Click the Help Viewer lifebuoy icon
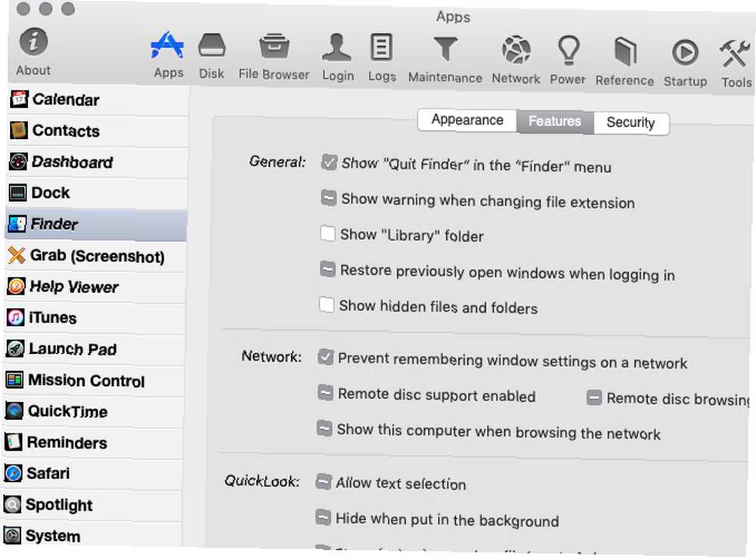Image resolution: width=756 pixels, height=559 pixels. tap(16, 286)
